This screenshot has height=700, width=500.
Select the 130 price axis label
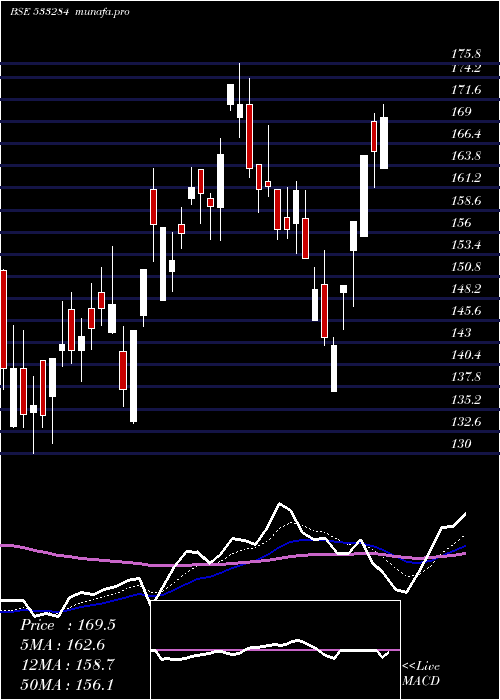(x=462, y=444)
